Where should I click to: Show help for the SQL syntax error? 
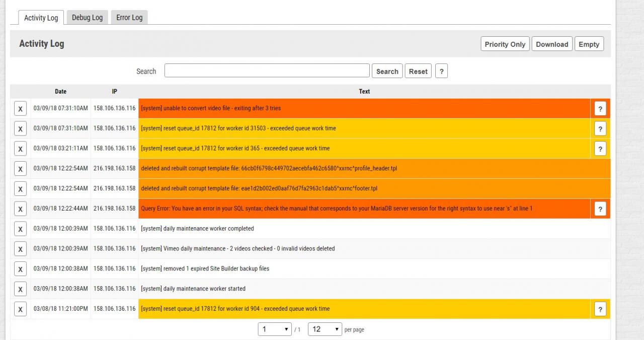click(x=600, y=209)
